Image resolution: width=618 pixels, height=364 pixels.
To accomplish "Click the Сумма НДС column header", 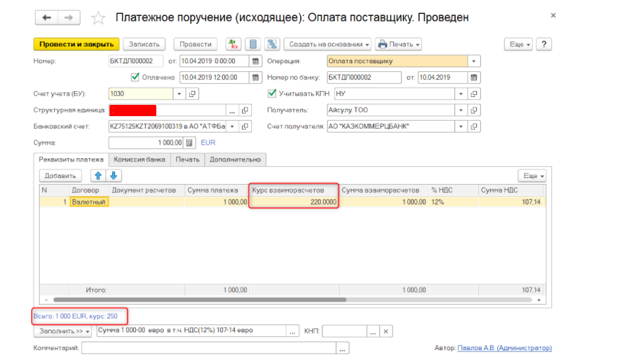I will coord(512,190).
